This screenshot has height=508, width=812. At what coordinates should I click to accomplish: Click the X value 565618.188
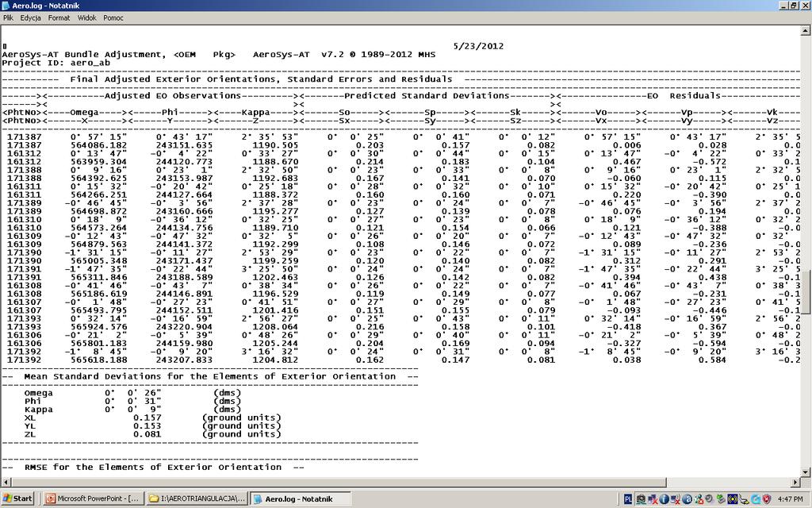98,360
